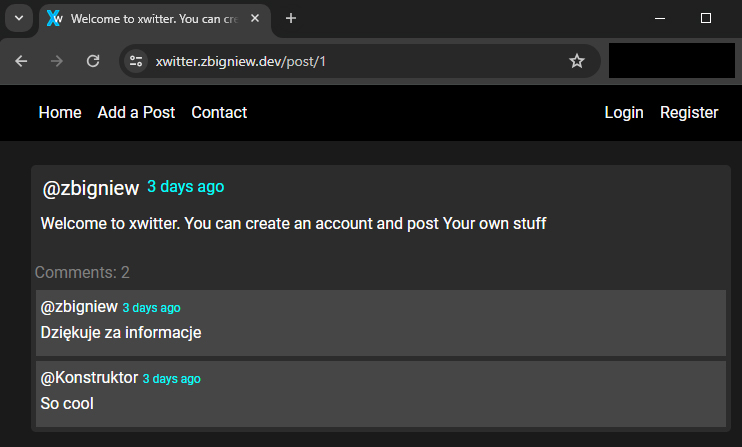The image size is (742, 447).
Task: Click the xwitter favicon on the tab
Action: (x=54, y=18)
